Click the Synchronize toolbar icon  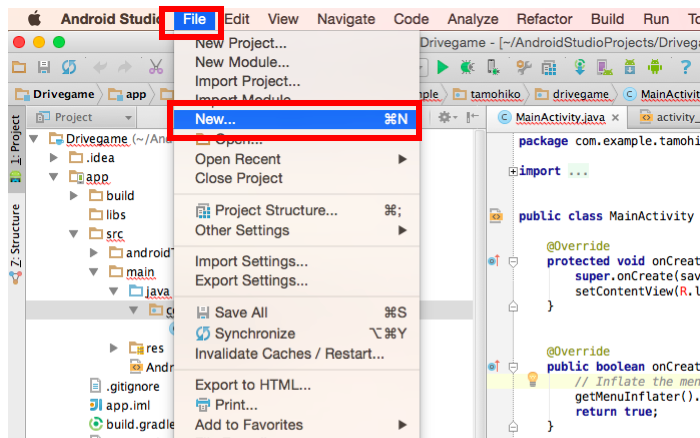coord(69,67)
